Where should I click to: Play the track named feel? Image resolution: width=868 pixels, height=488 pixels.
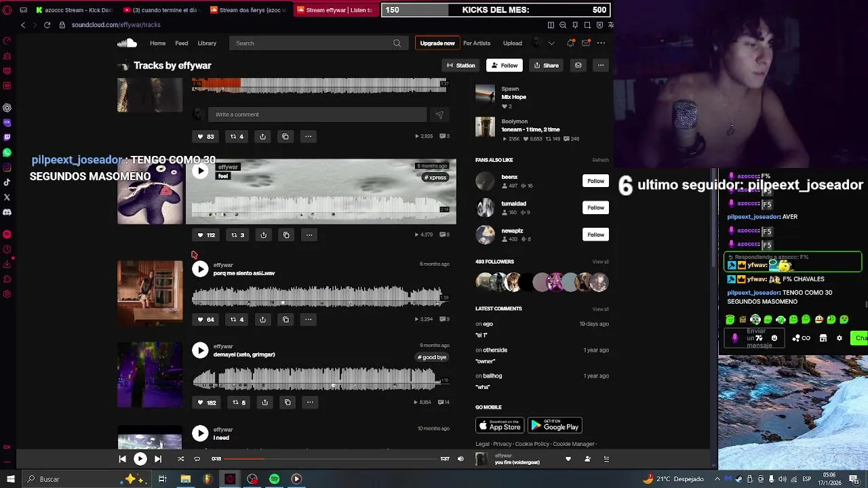200,171
